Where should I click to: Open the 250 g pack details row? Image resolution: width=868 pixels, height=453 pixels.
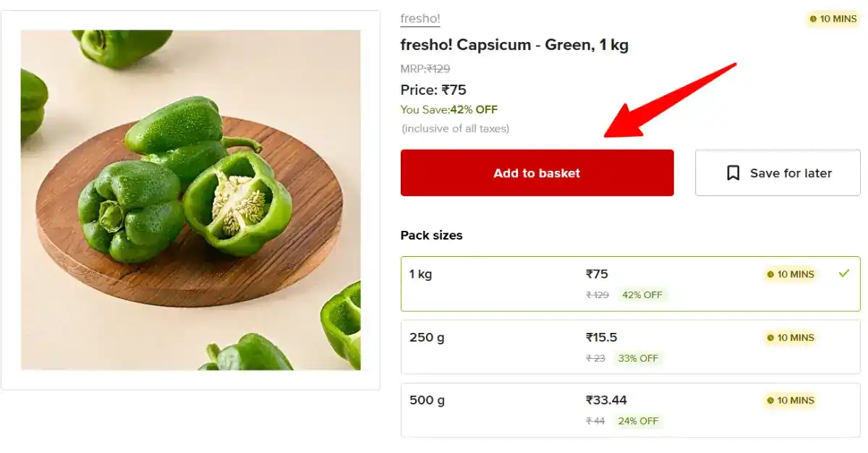[x=629, y=346]
